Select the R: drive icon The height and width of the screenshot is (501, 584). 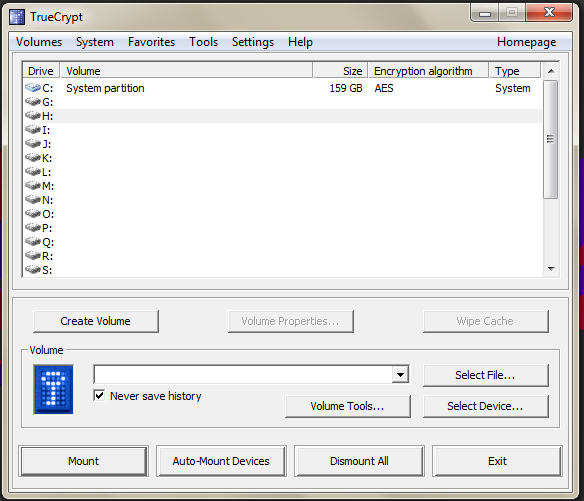pos(33,256)
